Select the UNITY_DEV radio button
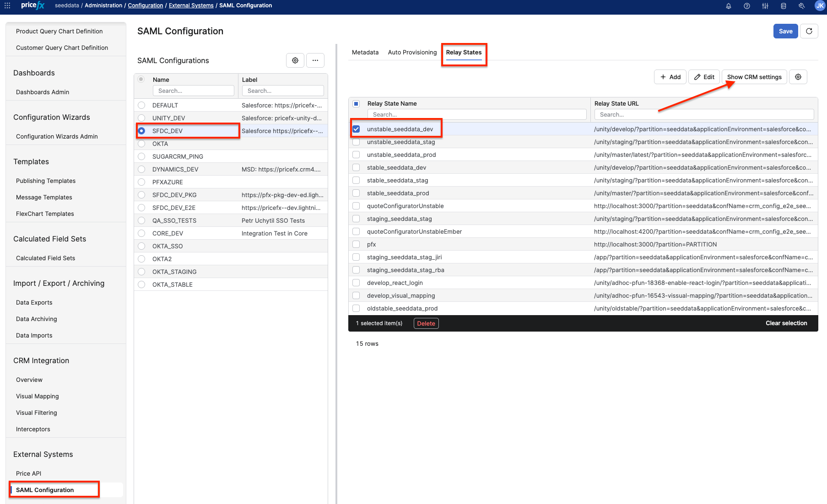The width and height of the screenshot is (827, 504). [142, 118]
